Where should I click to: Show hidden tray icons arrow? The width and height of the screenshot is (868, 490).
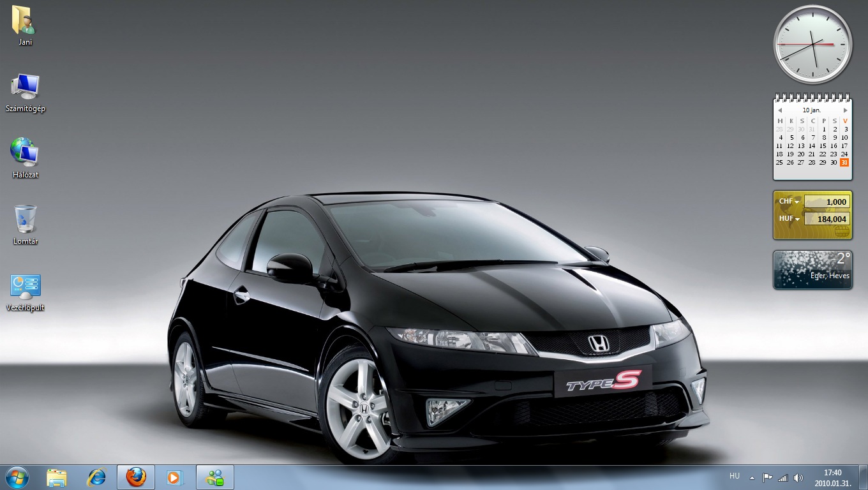tap(752, 477)
